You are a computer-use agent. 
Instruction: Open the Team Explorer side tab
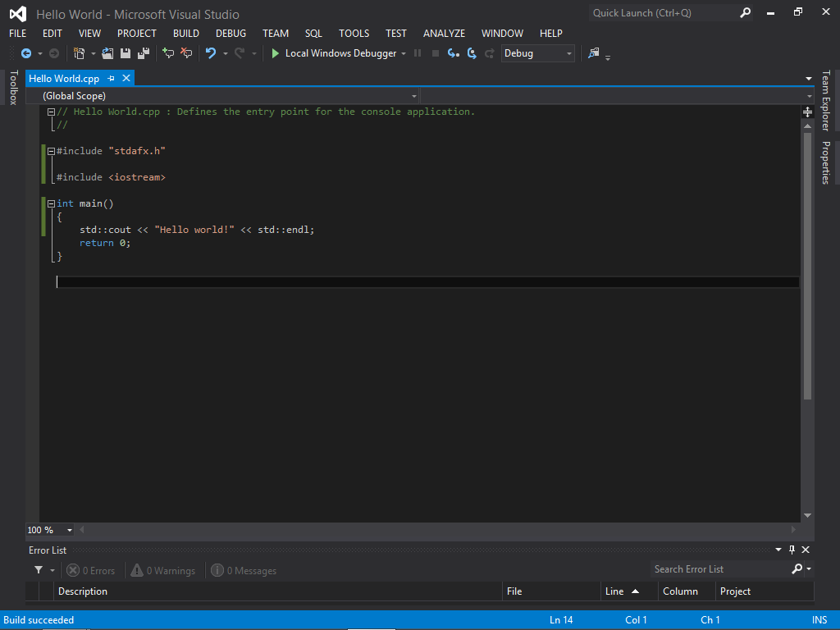826,100
